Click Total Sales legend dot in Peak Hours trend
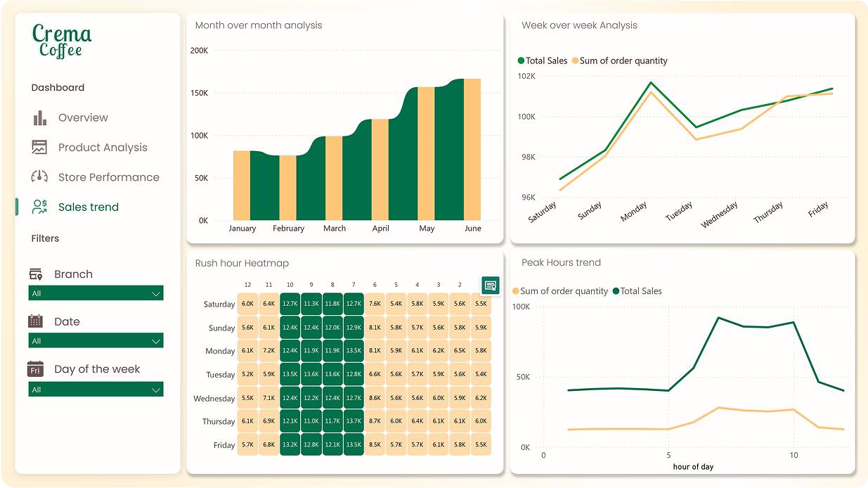868x488 pixels. [616, 291]
